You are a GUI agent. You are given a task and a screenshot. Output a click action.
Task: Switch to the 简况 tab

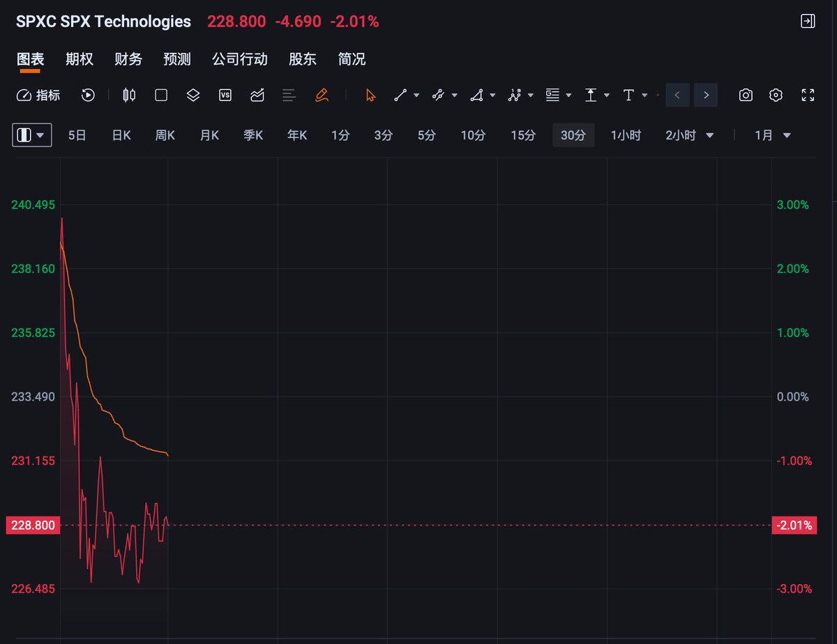(352, 59)
